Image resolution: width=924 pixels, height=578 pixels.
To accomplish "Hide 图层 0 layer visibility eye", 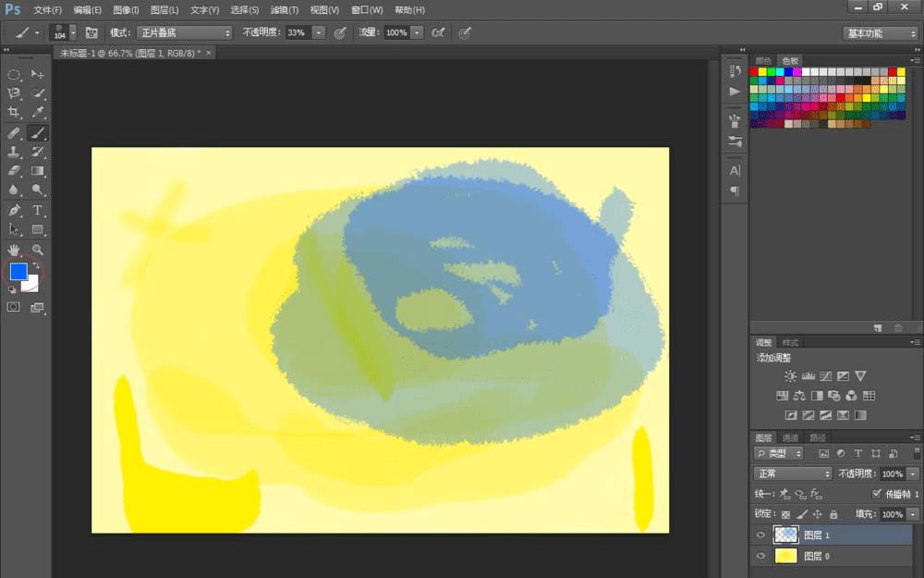I will click(x=760, y=556).
